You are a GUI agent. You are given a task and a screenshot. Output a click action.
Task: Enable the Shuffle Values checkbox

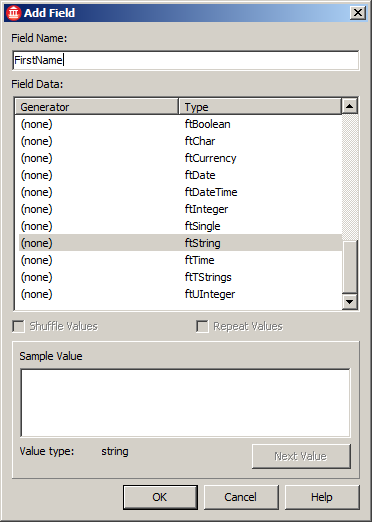(x=18, y=326)
